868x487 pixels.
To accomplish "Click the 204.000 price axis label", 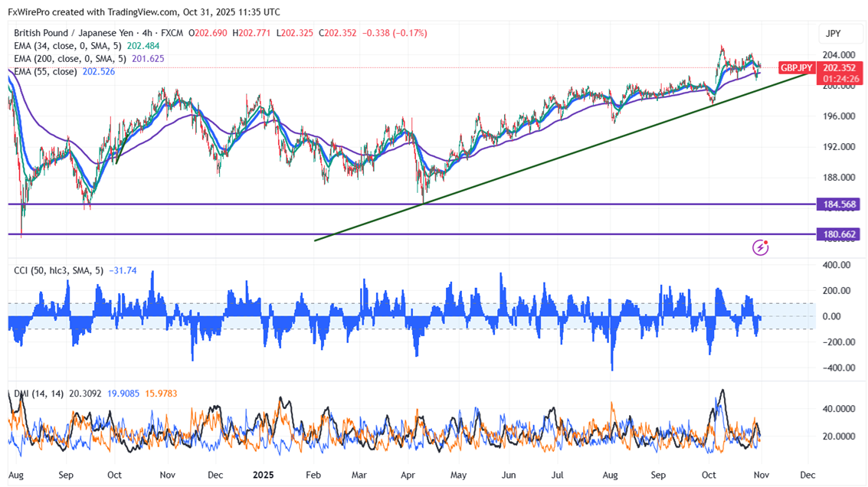I will [x=839, y=55].
